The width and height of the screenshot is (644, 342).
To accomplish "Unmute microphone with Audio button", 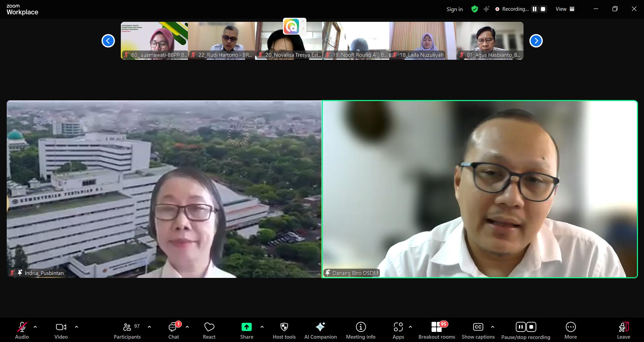I will pos(22,330).
